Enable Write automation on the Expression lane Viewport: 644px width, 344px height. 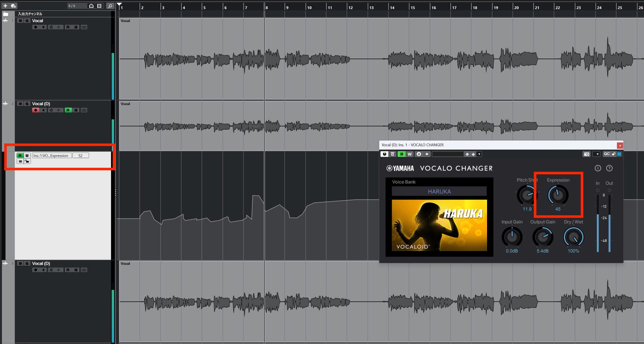[27, 155]
